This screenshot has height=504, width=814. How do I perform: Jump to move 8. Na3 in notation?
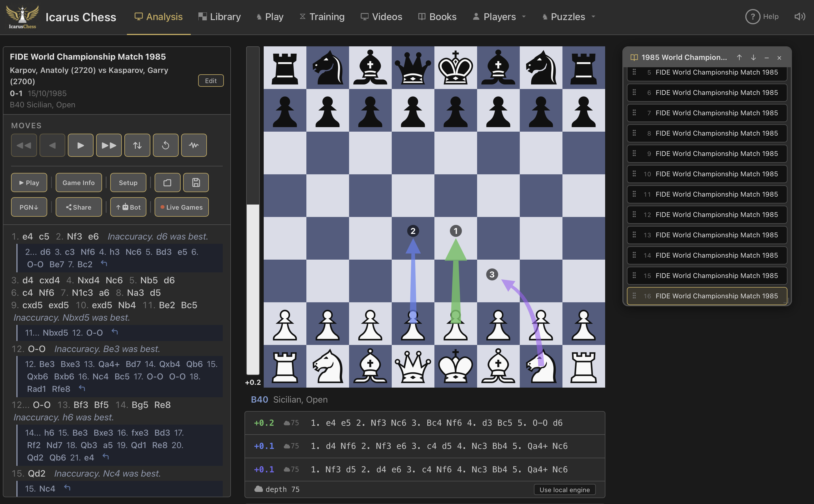tap(135, 293)
